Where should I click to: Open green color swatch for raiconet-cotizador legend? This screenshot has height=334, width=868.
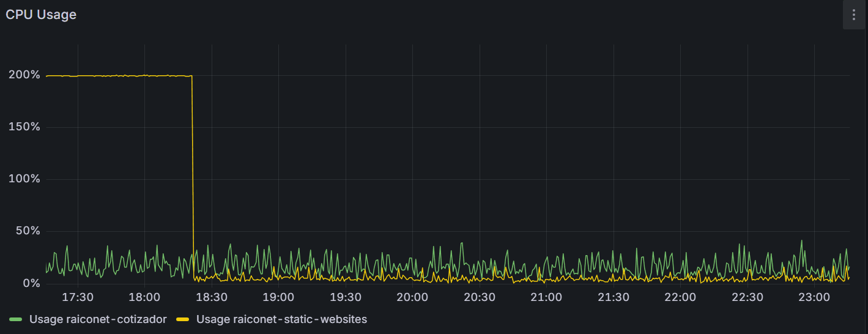(17, 319)
